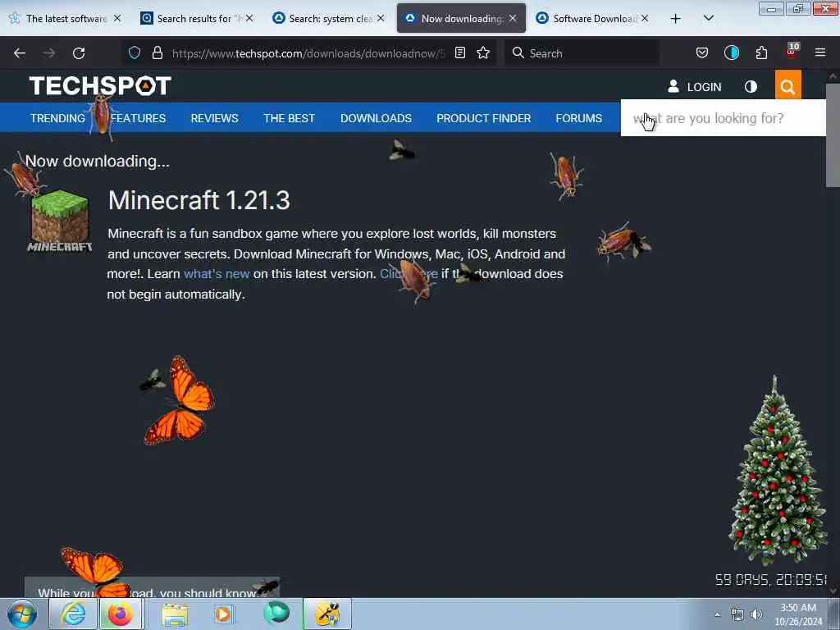Image resolution: width=840 pixels, height=630 pixels.
Task: Launch Internet Explorer from taskbar
Action: pyautogui.click(x=73, y=614)
